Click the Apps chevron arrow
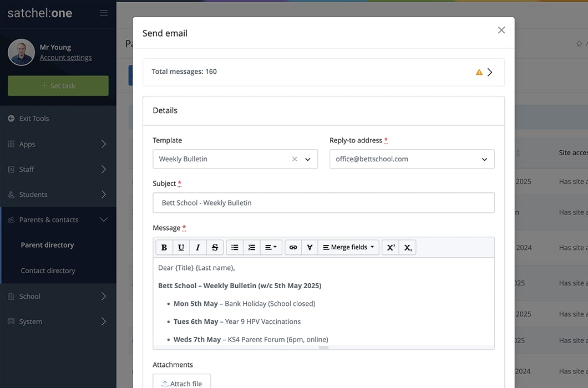The image size is (588, 388). click(104, 144)
